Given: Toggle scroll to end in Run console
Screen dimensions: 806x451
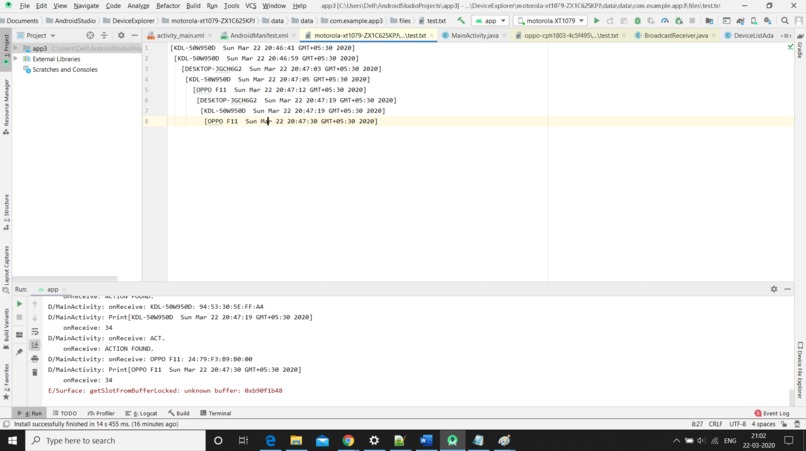Looking at the screenshot, I should point(35,345).
